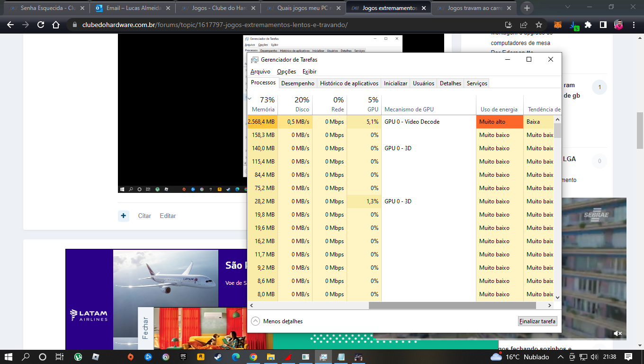The width and height of the screenshot is (644, 364).
Task: Switch to the Histórico de aplicativos tab
Action: [x=349, y=83]
